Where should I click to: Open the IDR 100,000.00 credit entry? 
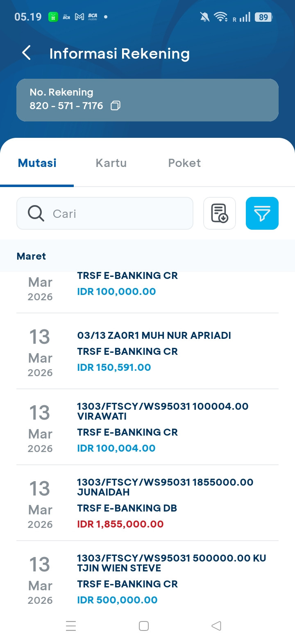click(147, 292)
